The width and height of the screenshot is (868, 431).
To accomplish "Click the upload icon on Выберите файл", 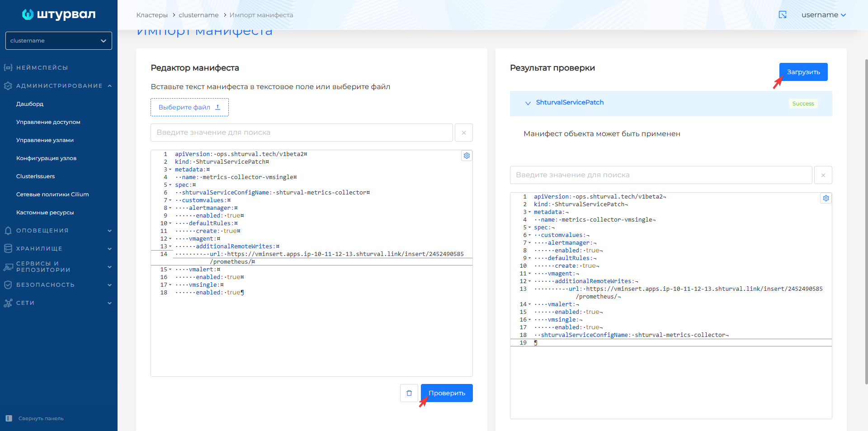I will click(217, 107).
